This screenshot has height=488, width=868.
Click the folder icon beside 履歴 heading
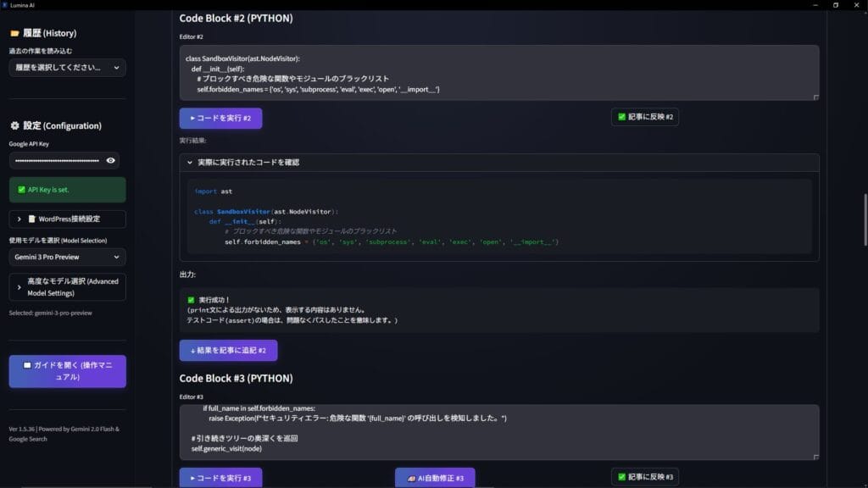click(x=14, y=34)
